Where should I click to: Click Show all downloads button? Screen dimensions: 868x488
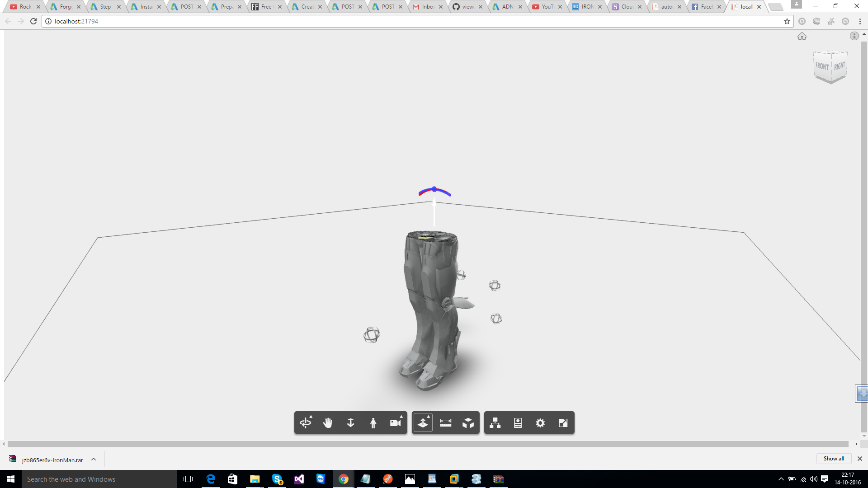click(x=833, y=459)
